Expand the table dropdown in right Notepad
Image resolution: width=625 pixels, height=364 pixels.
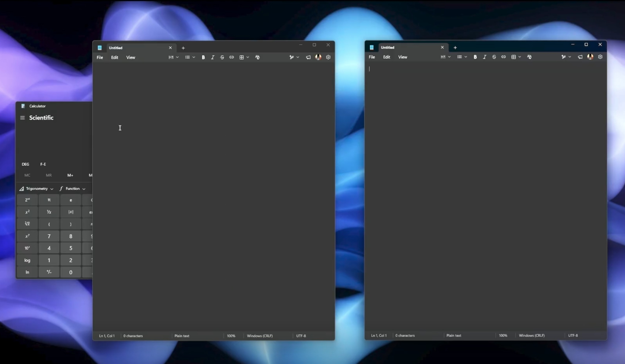(x=519, y=57)
